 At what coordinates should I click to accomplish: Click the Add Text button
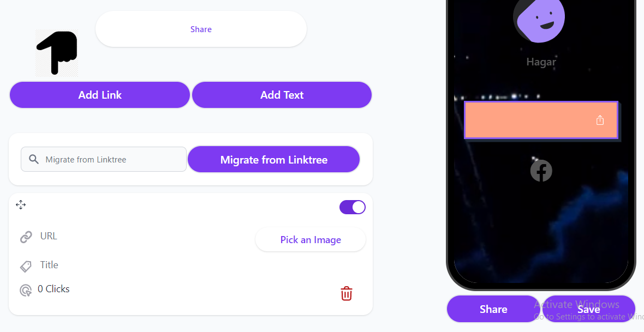tap(282, 95)
